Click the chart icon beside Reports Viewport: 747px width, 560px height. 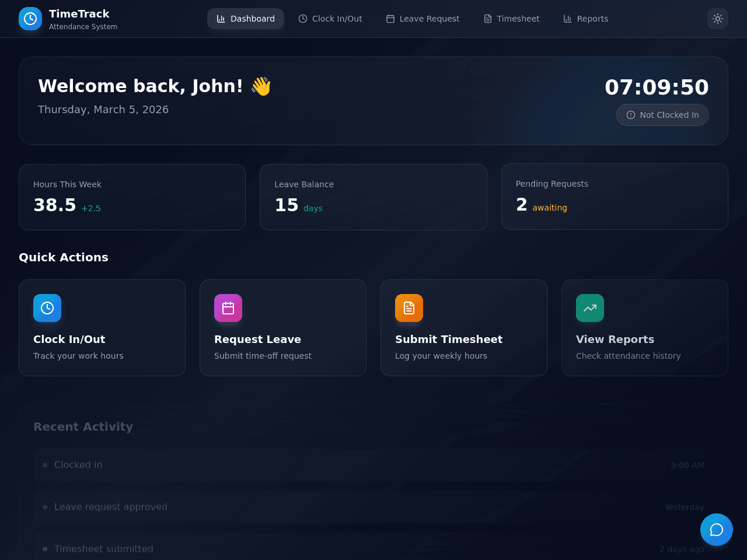(568, 19)
